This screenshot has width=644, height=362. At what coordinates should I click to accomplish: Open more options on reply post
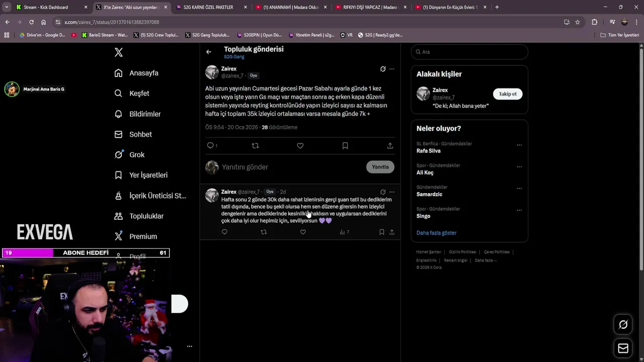point(392,192)
